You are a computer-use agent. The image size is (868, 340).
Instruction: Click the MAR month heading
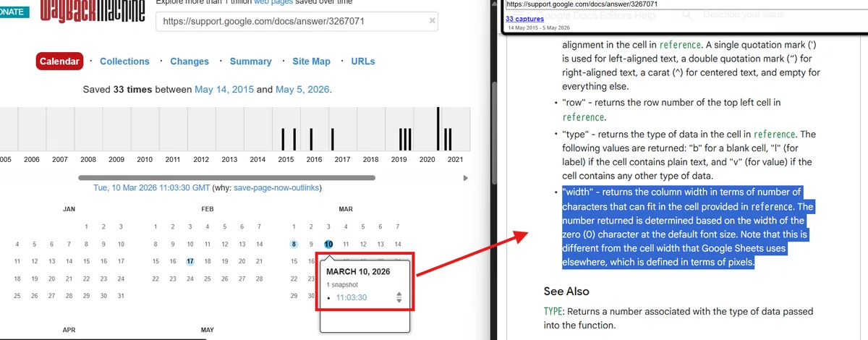346,209
